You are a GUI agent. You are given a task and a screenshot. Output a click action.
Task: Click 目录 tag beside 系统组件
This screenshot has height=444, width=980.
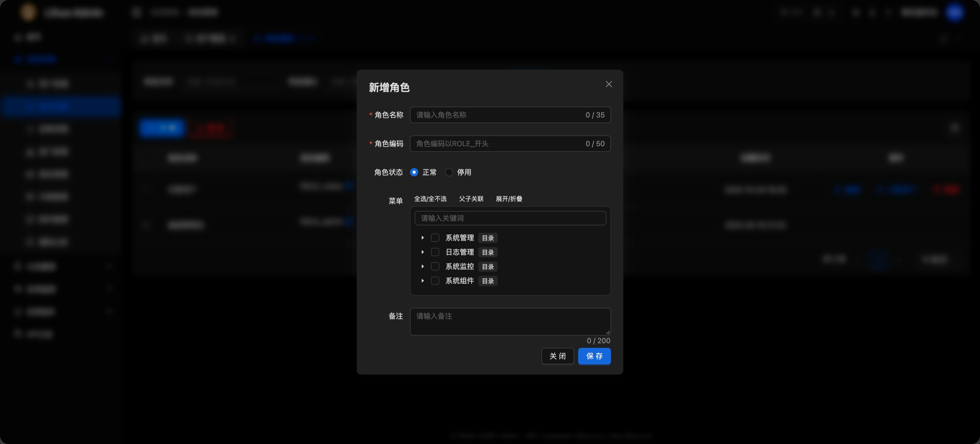(488, 281)
